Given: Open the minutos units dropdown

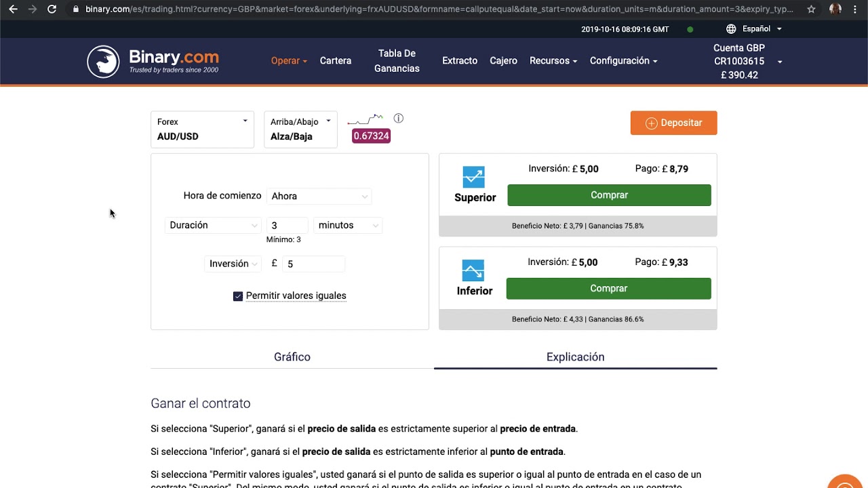Looking at the screenshot, I should tap(348, 226).
